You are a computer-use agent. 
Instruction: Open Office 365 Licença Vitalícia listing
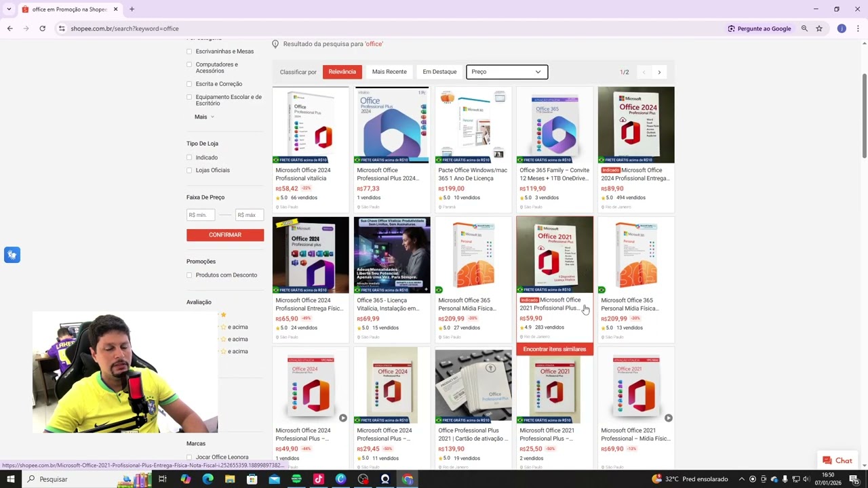(x=392, y=279)
